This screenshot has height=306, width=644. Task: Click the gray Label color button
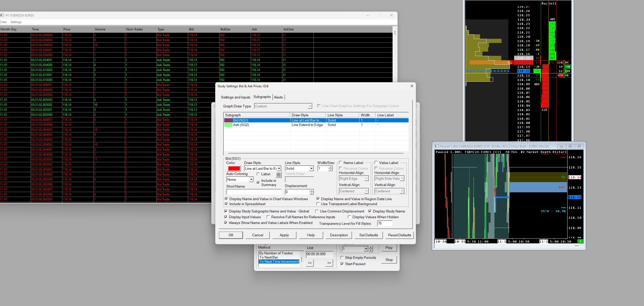tap(279, 174)
